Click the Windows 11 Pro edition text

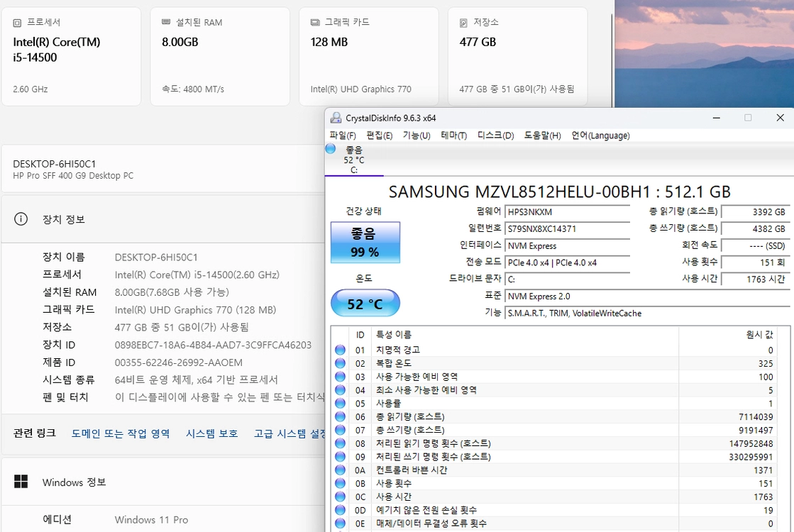coord(151,520)
